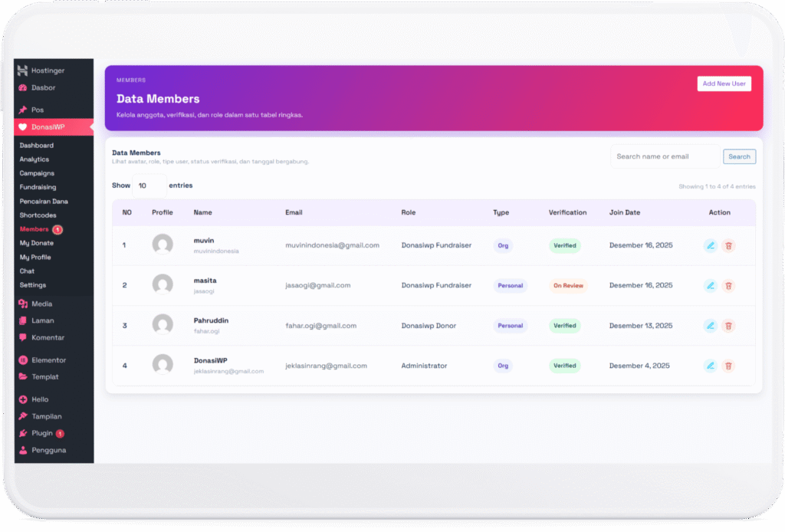Open the Campaigns submenu item
The image size is (785, 532).
(37, 173)
